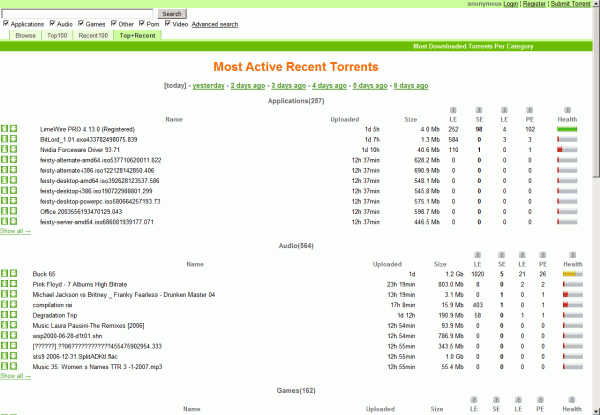This screenshot has height=415, width=600.
Task: Open torrent 'Degradation Trip'
Action: [55, 316]
